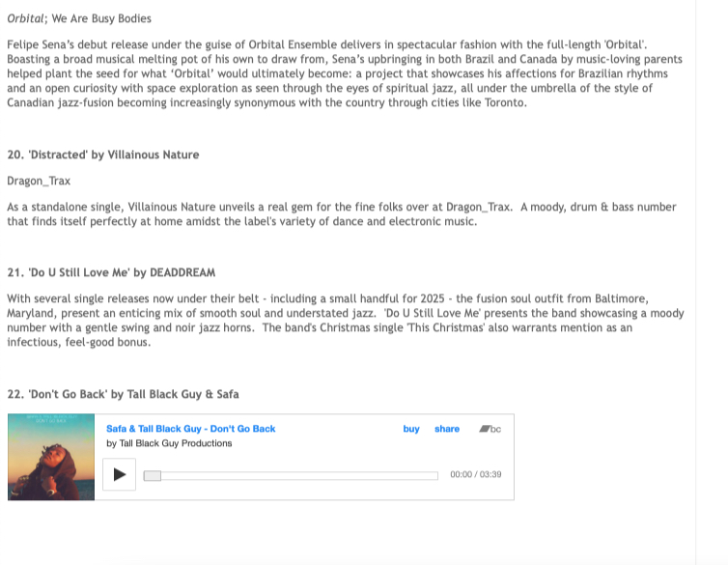This screenshot has width=728, height=565.
Task: Open Safa & Tall Black Guy track title
Action: click(191, 429)
